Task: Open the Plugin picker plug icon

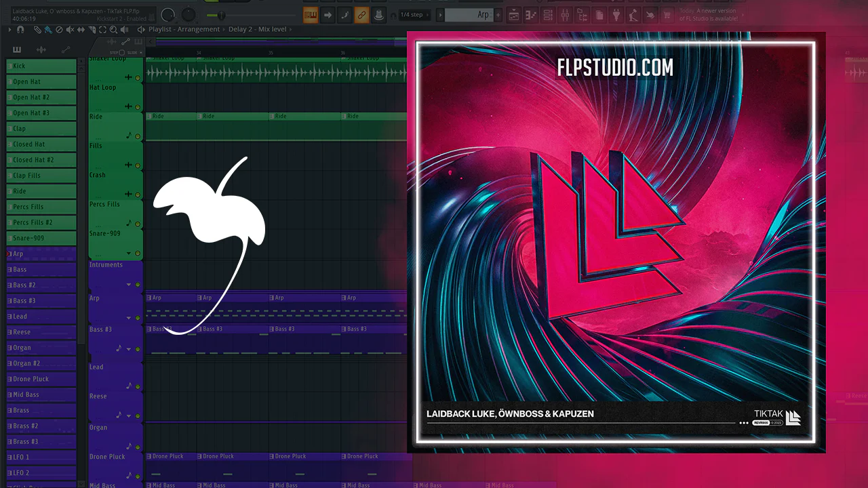Action: (616, 14)
